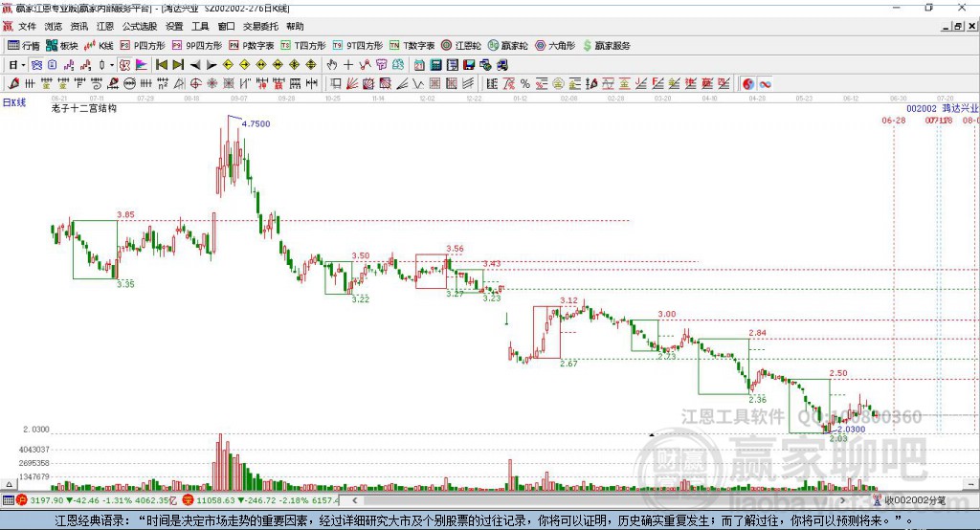
Task: Open T数字表 tool
Action: [x=412, y=46]
